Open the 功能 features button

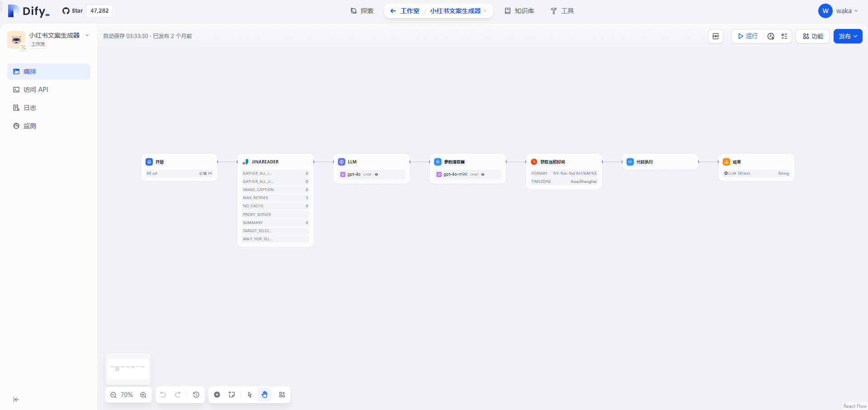pos(813,36)
